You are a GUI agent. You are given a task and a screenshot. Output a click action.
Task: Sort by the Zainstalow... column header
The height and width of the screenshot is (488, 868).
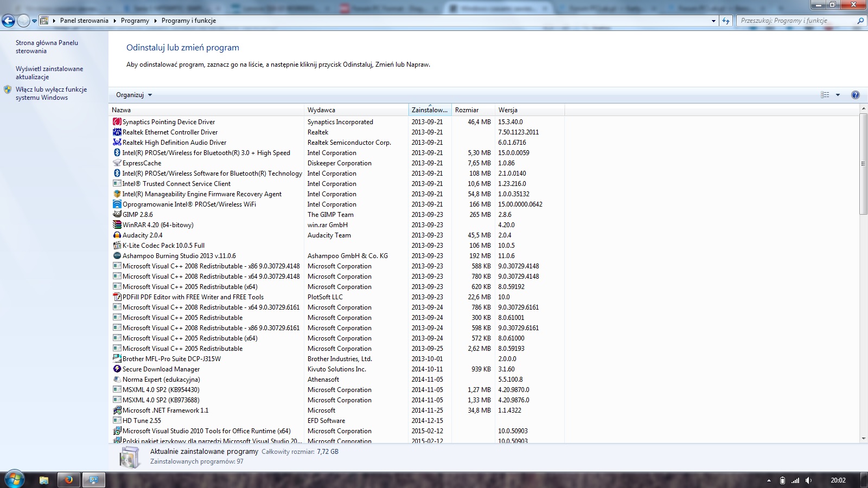430,110
